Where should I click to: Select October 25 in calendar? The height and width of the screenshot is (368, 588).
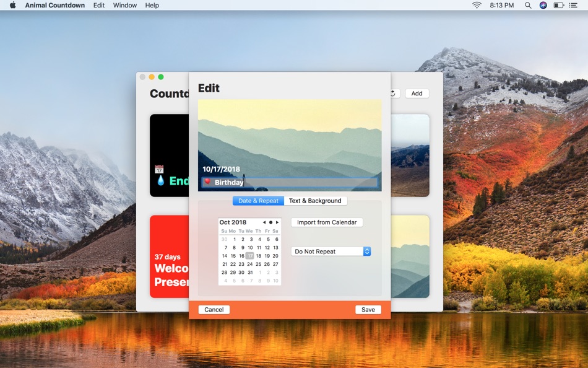258,264
